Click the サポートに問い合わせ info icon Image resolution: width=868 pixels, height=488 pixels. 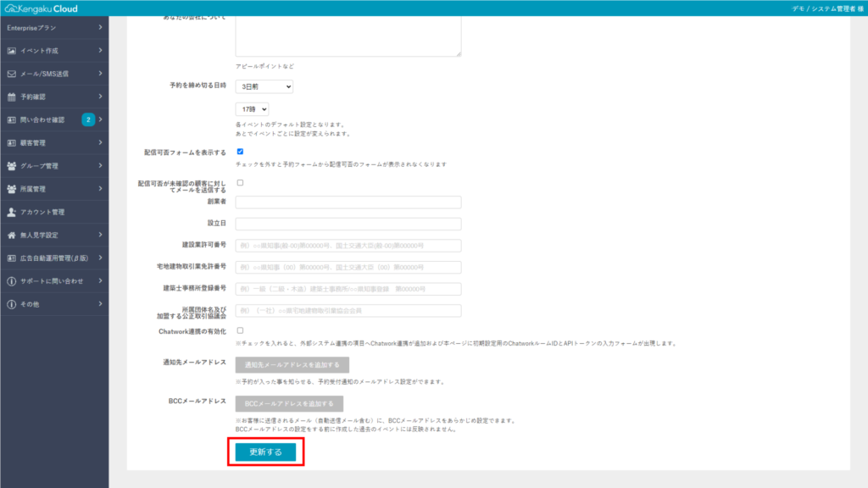click(x=12, y=281)
